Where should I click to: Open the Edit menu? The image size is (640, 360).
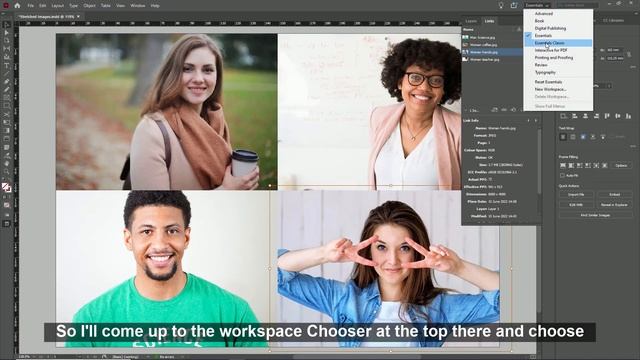[x=42, y=6]
